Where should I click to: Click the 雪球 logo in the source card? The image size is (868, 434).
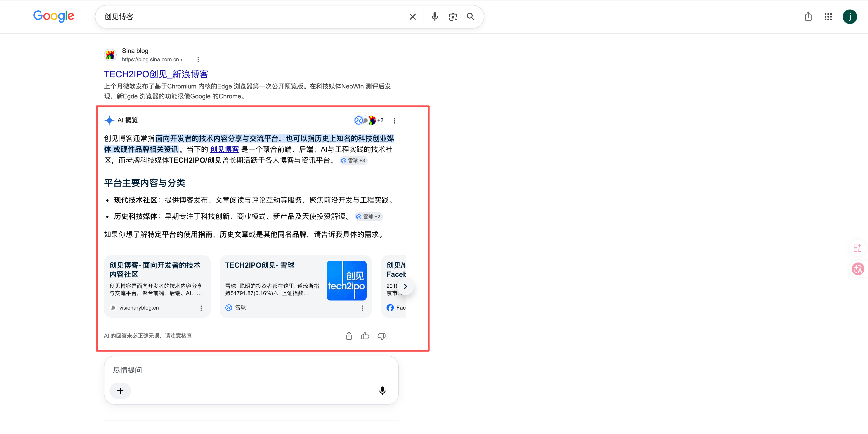(x=229, y=308)
